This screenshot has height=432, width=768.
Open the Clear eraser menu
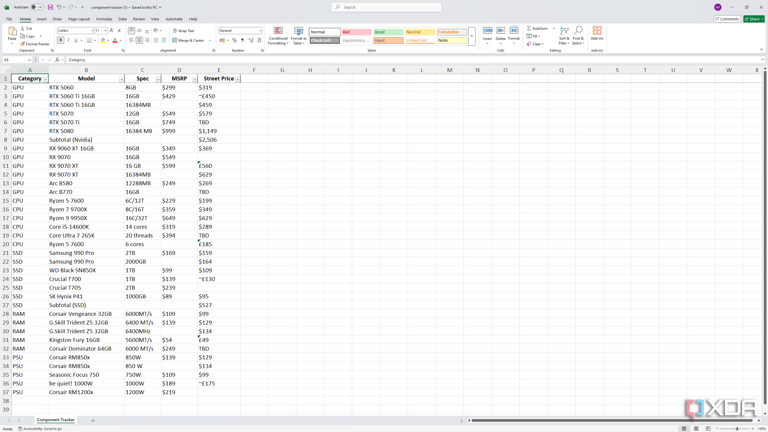535,44
